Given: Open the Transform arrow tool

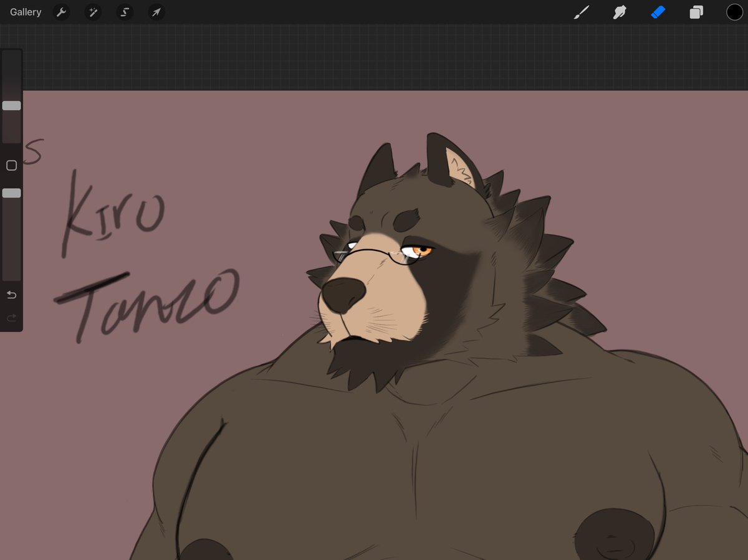Looking at the screenshot, I should pos(156,12).
